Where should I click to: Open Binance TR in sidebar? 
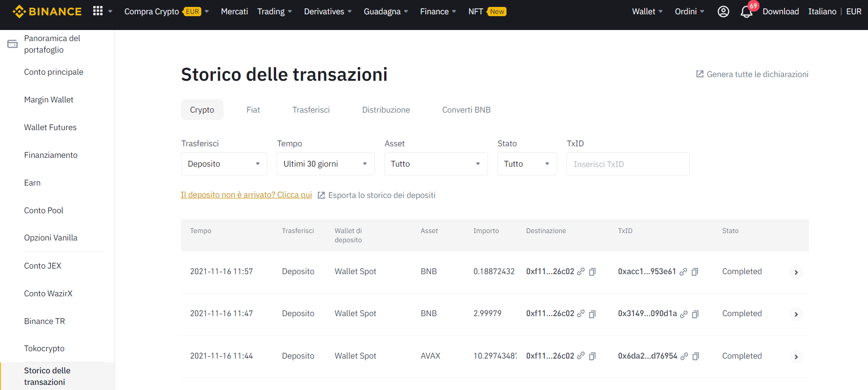pos(44,321)
